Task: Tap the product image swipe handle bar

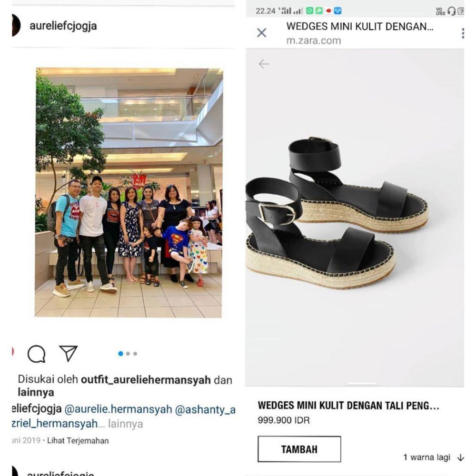Action: point(362,383)
